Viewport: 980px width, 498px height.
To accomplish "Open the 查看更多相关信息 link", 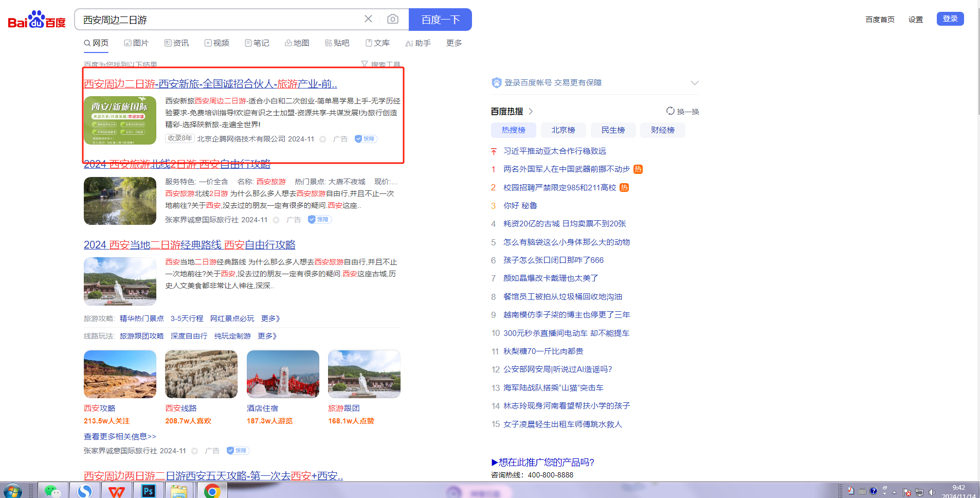I will (120, 436).
